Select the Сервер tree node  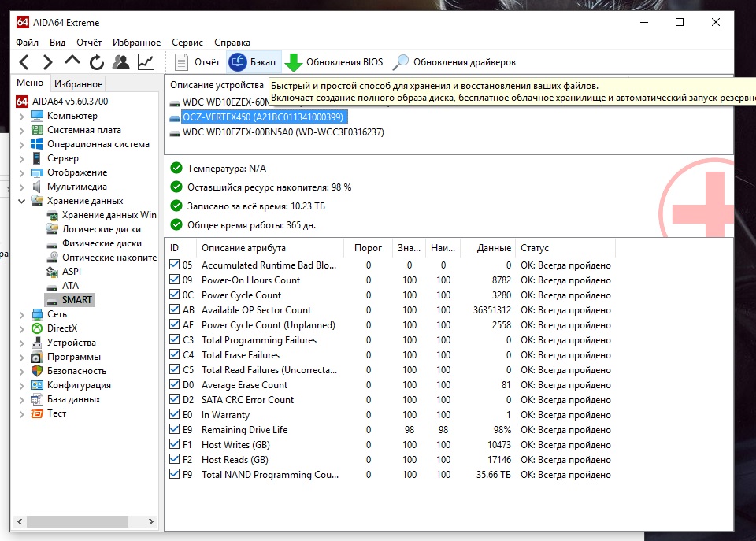pos(63,158)
